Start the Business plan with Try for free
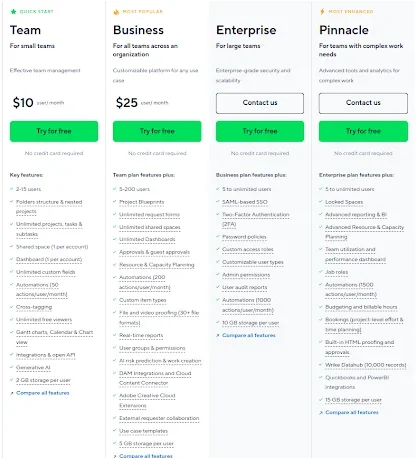 157,131
